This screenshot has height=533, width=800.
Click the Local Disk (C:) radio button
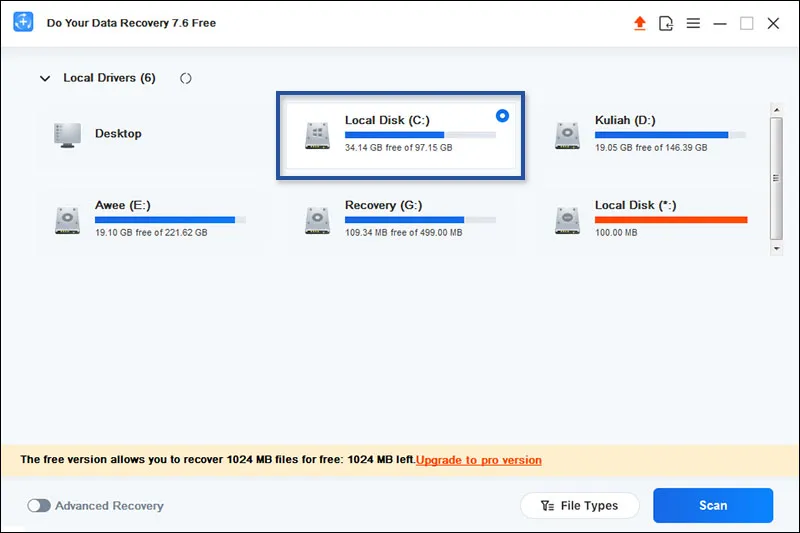[502, 116]
